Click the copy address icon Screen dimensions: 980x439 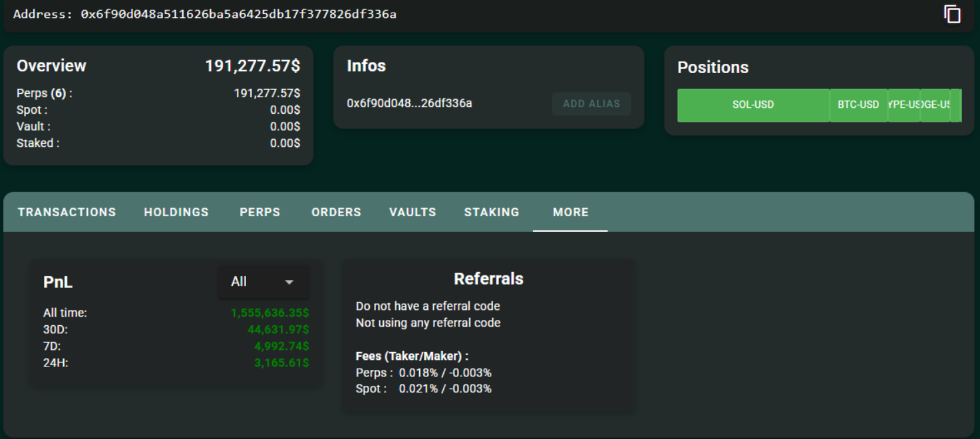952,14
